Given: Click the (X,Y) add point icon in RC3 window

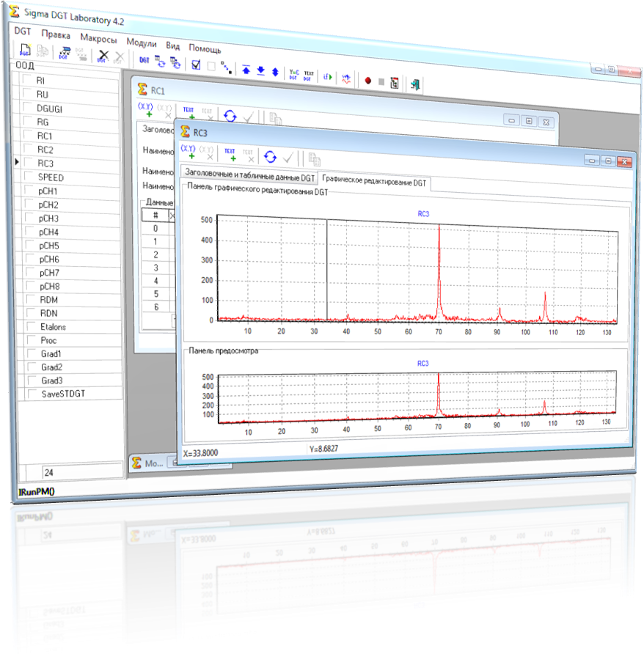Looking at the screenshot, I should point(188,152).
